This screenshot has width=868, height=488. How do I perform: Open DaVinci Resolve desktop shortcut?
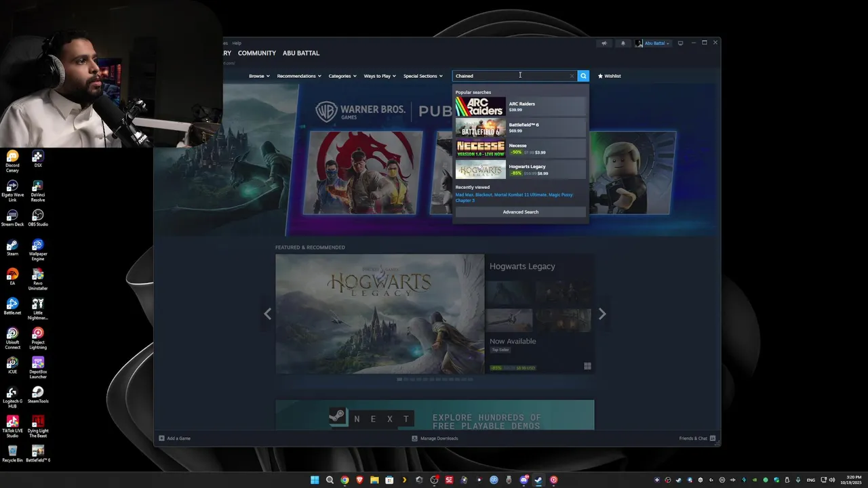[38, 191]
